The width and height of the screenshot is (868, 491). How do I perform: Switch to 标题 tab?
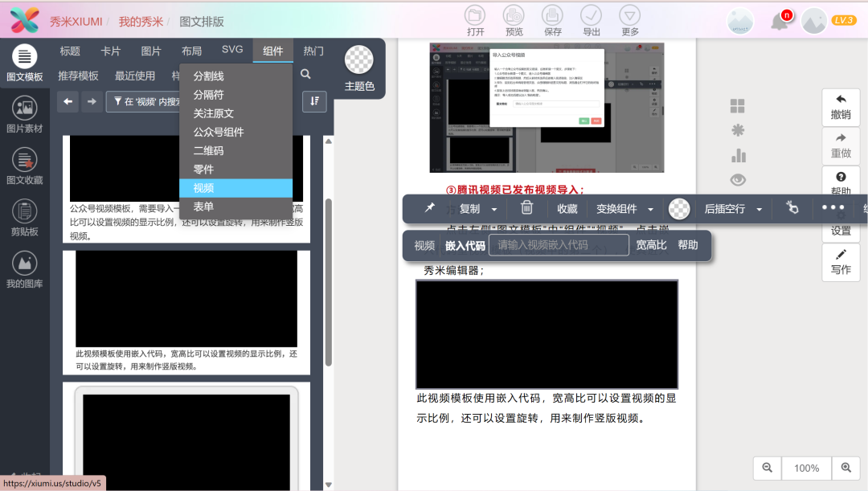70,51
